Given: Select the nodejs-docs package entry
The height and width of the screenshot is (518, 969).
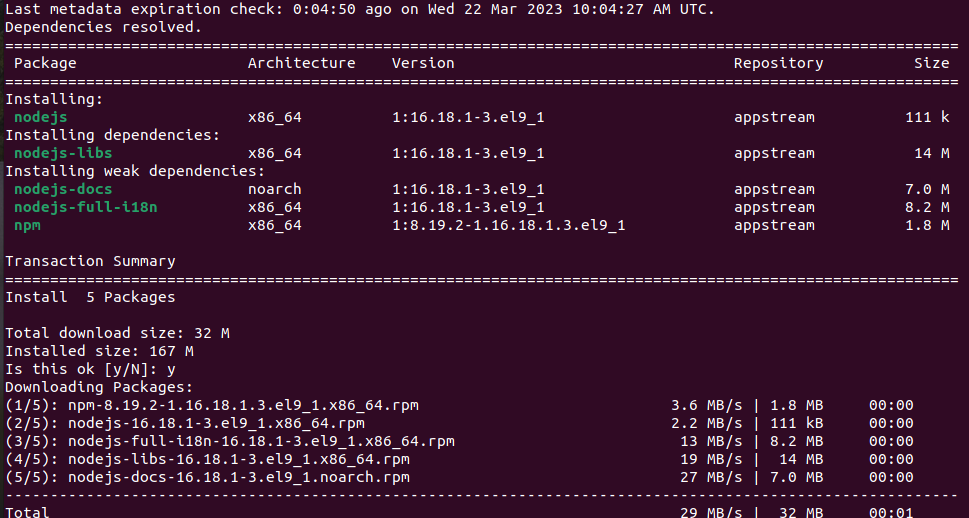Looking at the screenshot, I should click(63, 189).
